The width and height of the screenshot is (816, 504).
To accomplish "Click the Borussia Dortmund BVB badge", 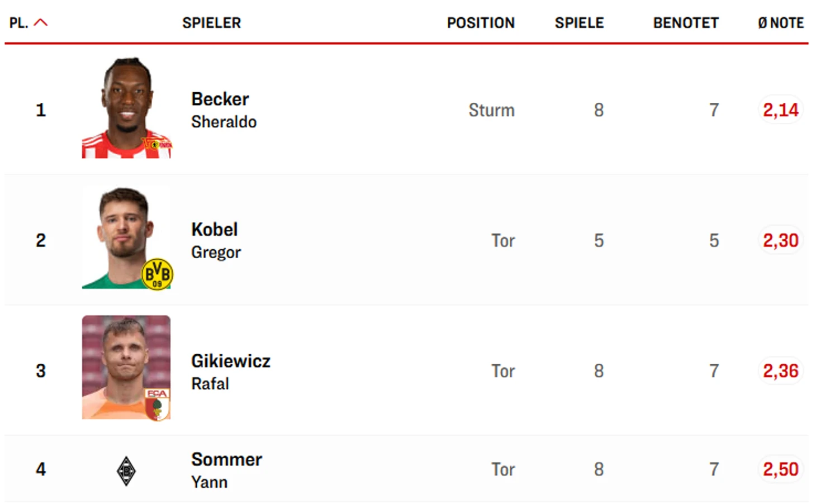I will click(x=157, y=274).
